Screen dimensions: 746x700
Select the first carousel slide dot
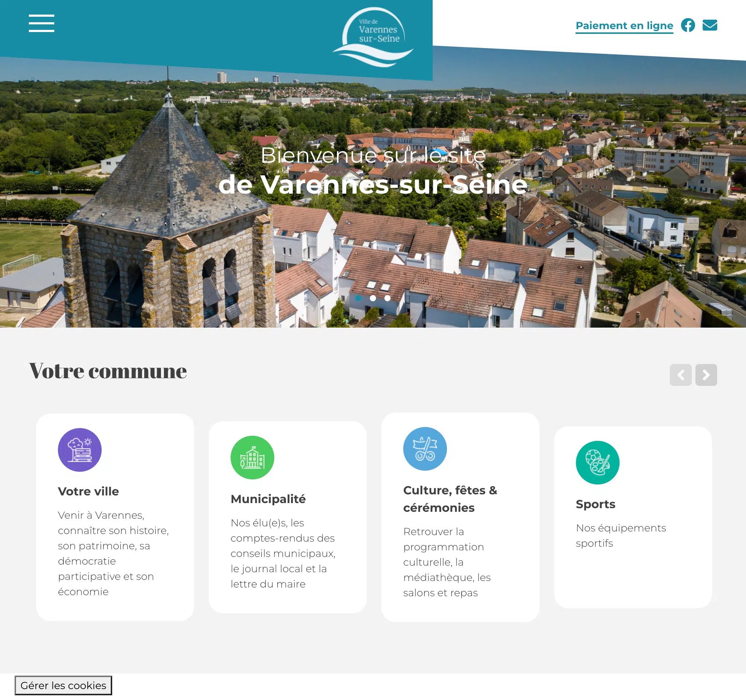coord(358,298)
